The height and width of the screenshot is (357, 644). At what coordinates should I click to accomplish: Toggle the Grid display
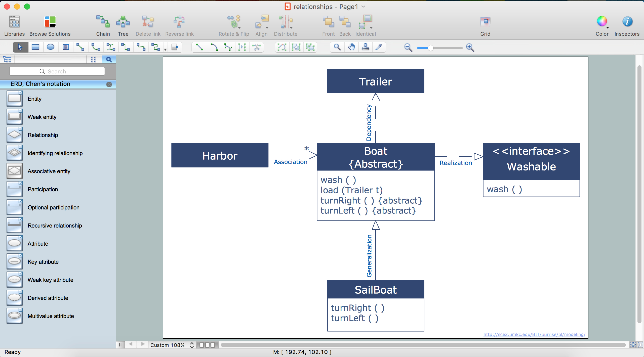point(485,21)
